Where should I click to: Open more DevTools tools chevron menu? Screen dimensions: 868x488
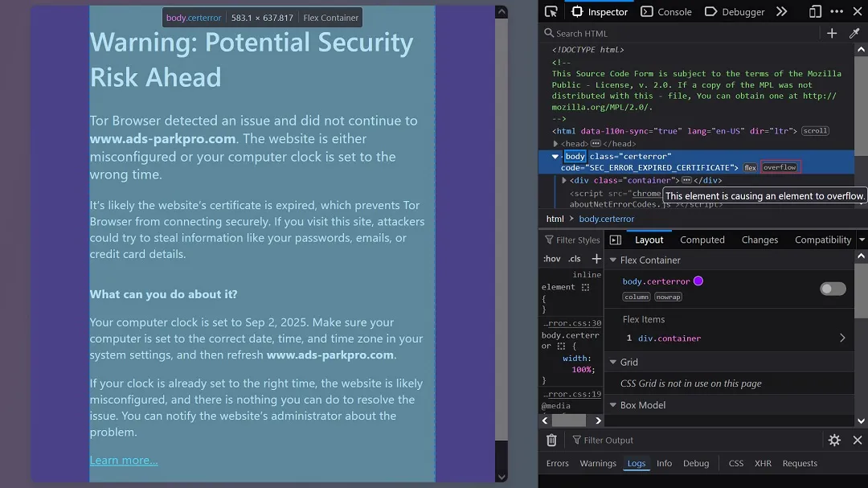tap(781, 11)
